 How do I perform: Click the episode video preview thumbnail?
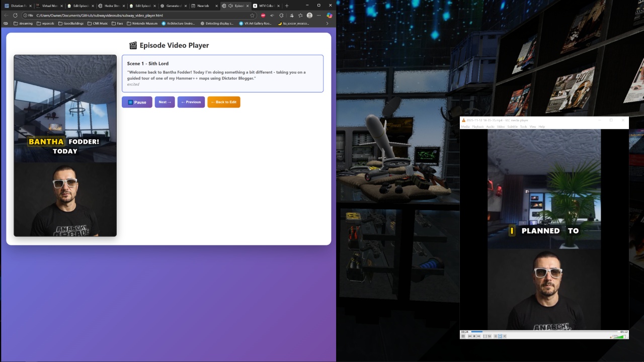click(65, 145)
